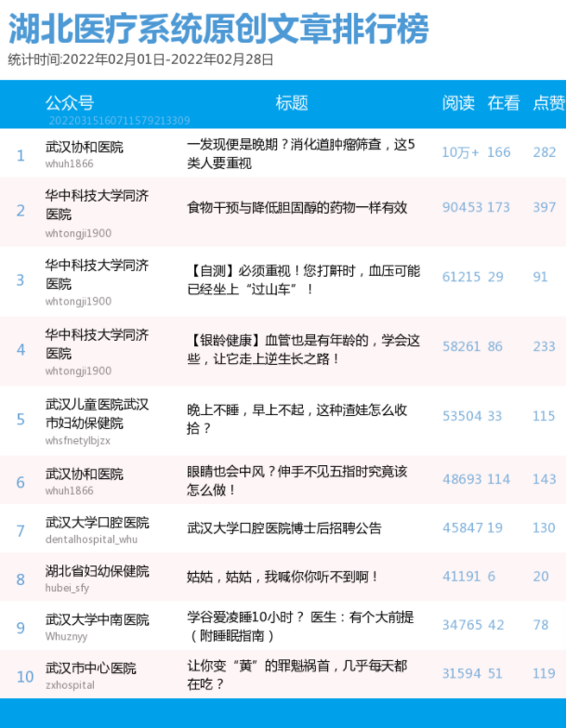This screenshot has height=728, width=566.
Task: Click rank number 10
Action: (25, 677)
